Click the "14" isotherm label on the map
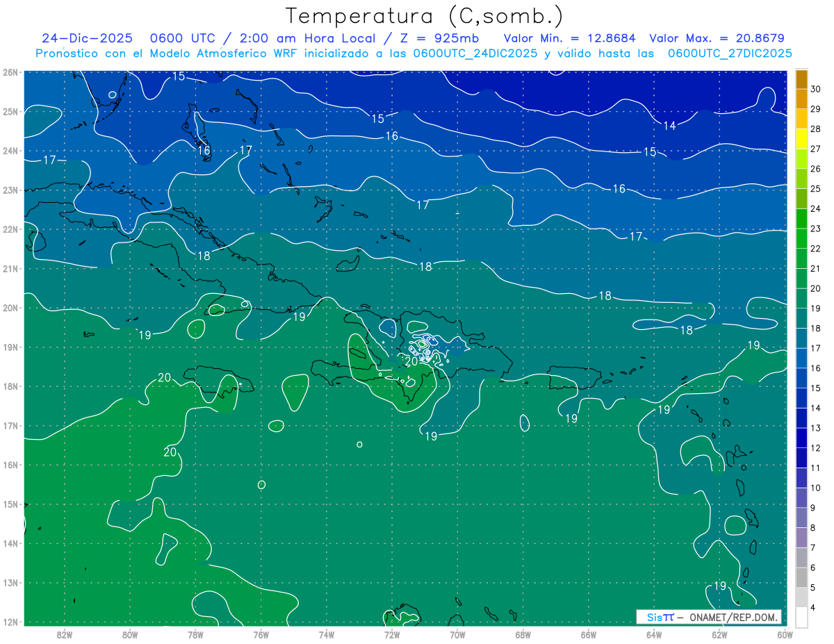This screenshot has width=834, height=644. click(x=670, y=126)
